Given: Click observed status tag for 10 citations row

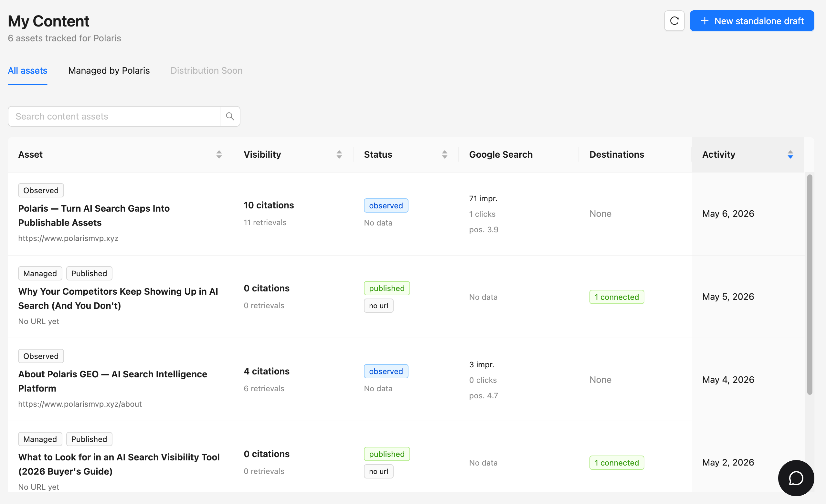Looking at the screenshot, I should click(386, 205).
